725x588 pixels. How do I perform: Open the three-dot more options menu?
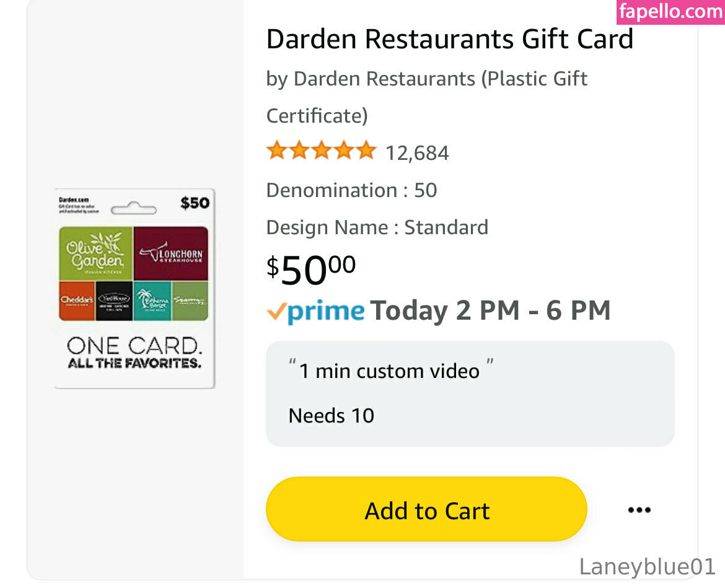(x=639, y=510)
